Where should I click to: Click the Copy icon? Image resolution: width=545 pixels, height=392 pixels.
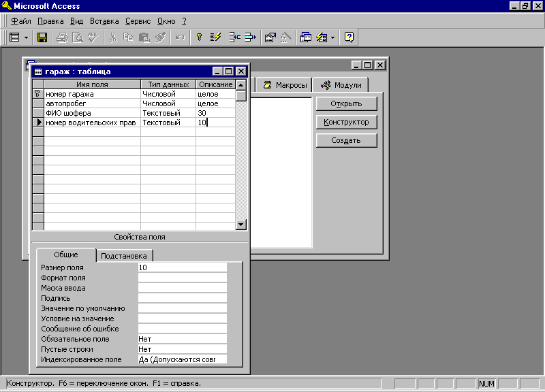129,37
